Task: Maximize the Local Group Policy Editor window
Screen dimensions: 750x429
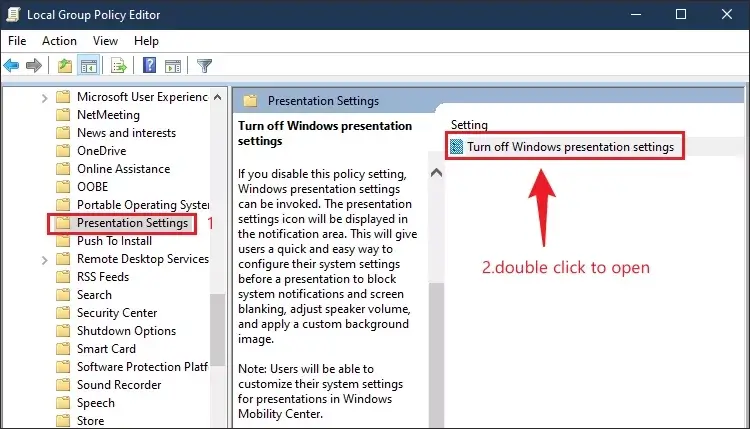Action: (x=681, y=14)
